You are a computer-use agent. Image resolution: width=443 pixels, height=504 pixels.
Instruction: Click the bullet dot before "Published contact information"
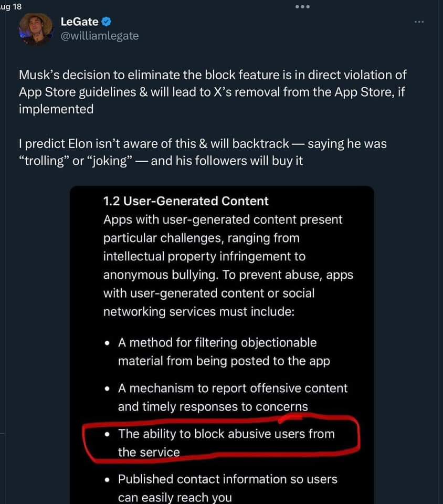pyautogui.click(x=107, y=480)
